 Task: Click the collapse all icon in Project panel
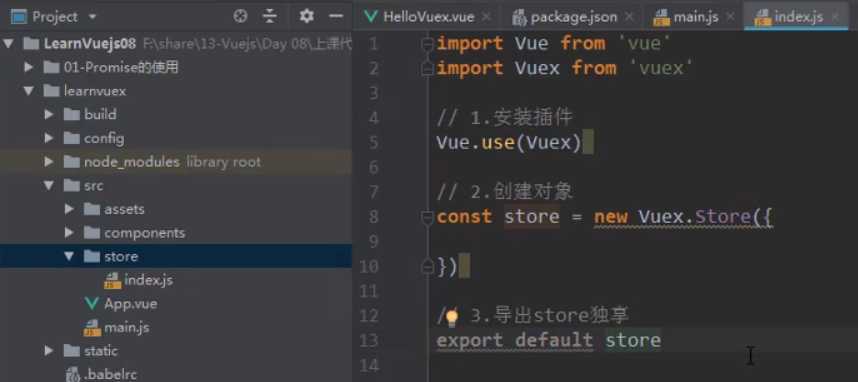(270, 16)
